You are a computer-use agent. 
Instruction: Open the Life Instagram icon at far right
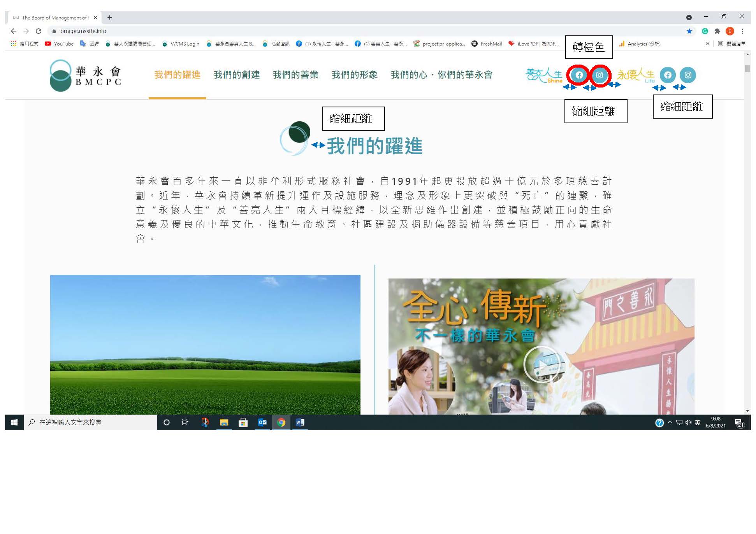tap(688, 75)
